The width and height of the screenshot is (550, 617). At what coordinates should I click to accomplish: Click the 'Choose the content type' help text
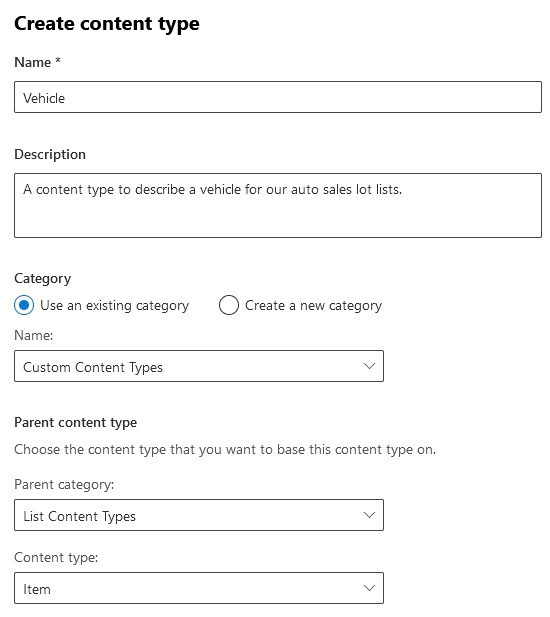pos(225,450)
